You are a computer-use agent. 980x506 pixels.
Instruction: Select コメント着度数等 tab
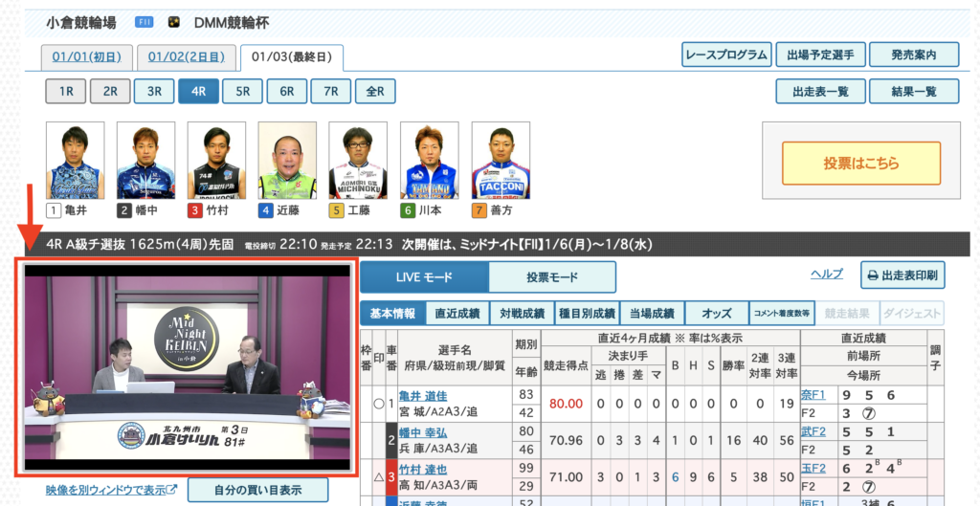point(782,314)
